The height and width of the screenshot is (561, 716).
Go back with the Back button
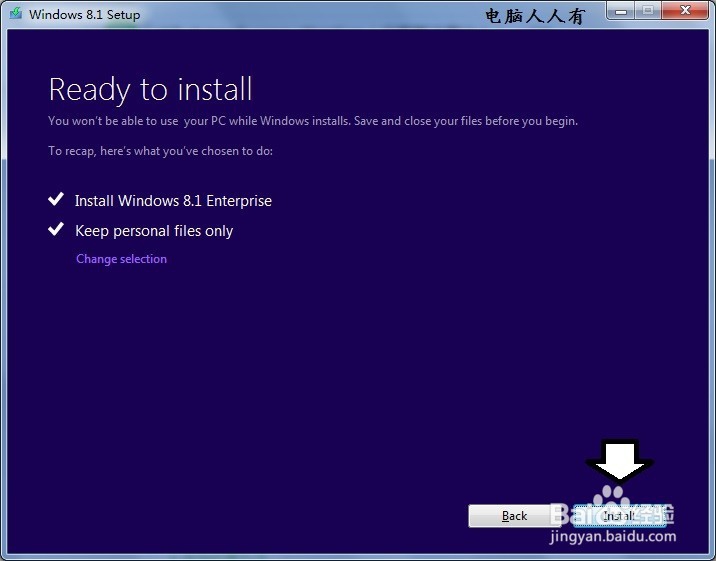[515, 516]
